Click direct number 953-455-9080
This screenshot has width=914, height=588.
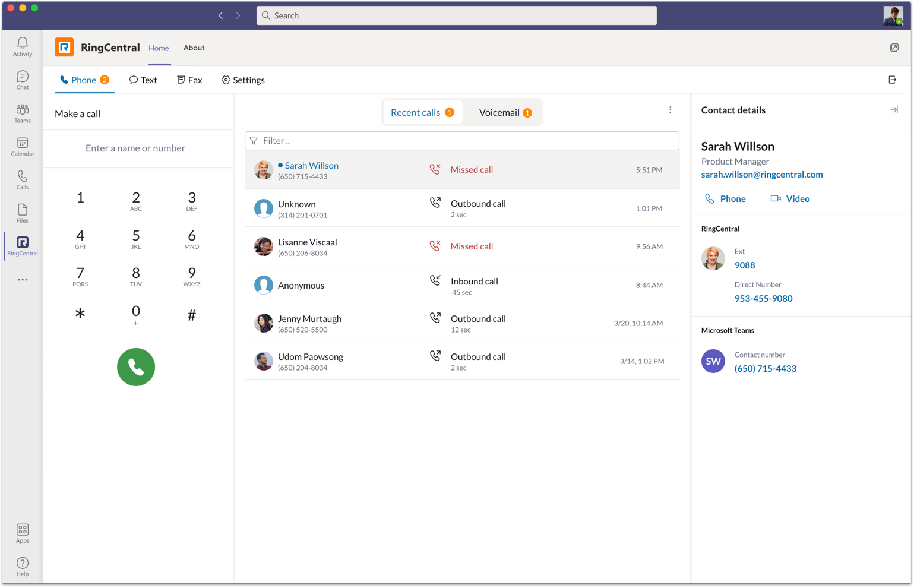(763, 298)
